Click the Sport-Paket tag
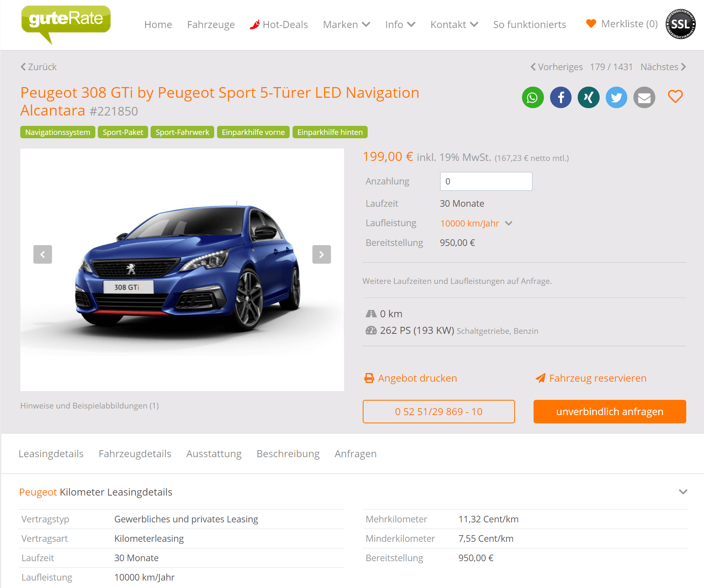The height and width of the screenshot is (588, 704). (x=123, y=132)
